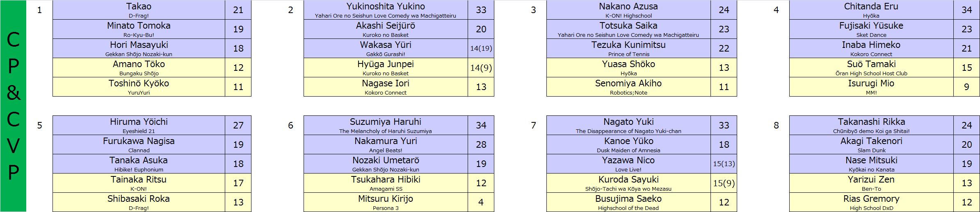
Task: Select Yukinoshita Yukino's name cell
Action: pos(386,10)
